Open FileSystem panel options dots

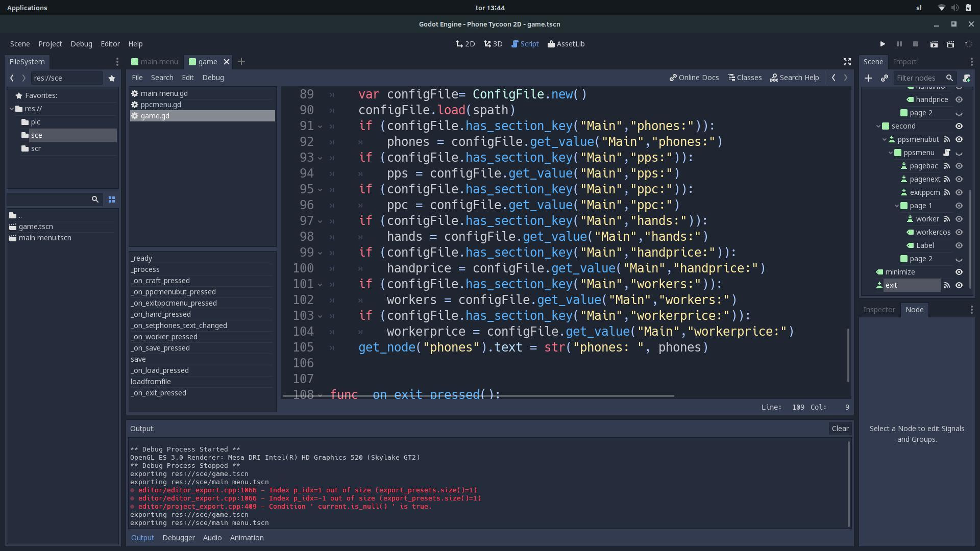click(117, 62)
